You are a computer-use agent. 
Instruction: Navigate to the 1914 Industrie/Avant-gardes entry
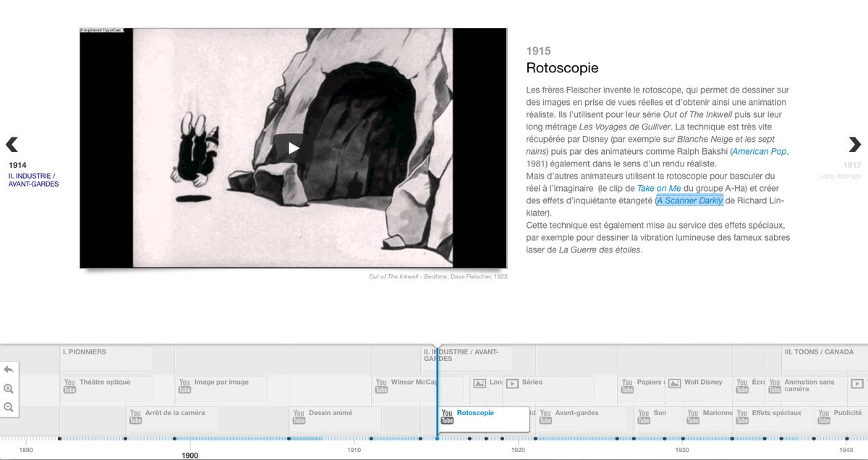13,143
